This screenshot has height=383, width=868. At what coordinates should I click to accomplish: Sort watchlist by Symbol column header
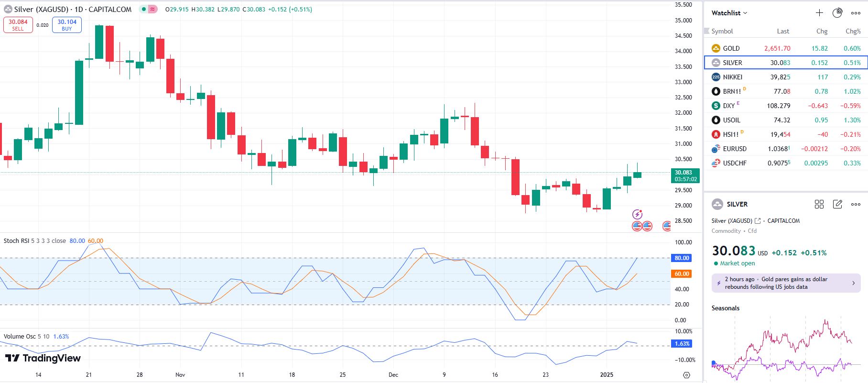pos(722,31)
